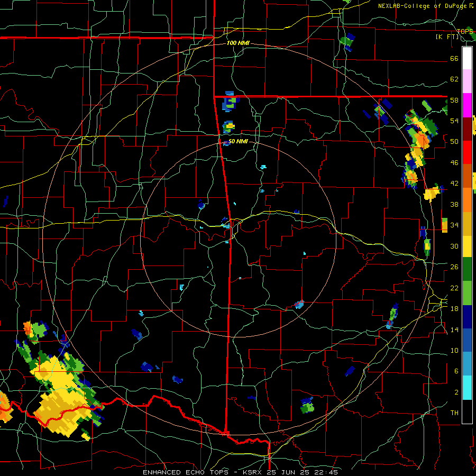Screen dimensions: 476x476
Task: Click the white swatch in the tops legend
Action: (x=467, y=58)
